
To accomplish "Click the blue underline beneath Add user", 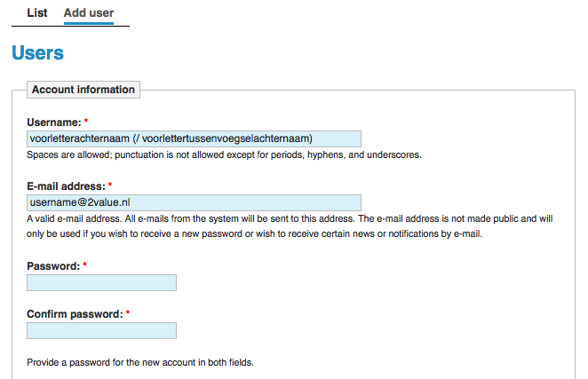I will click(x=89, y=23).
